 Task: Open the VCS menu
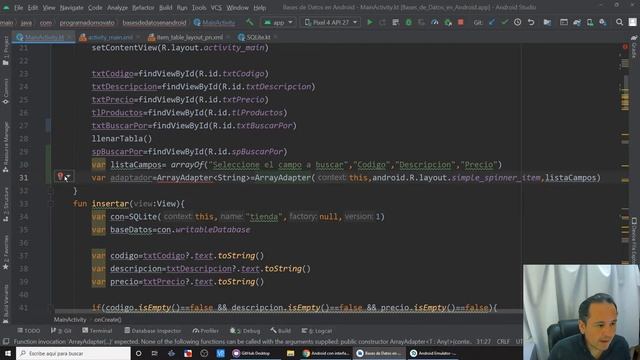[x=216, y=7]
